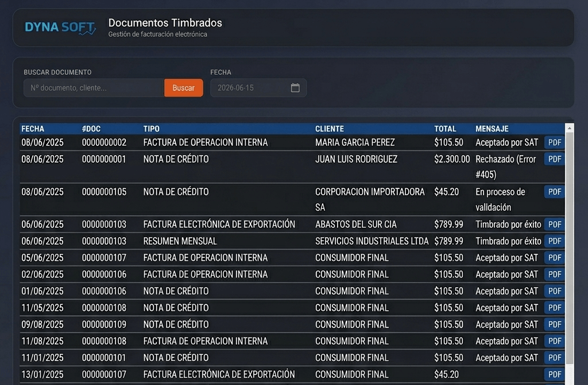Select date cell 13/01/2025
This screenshot has width=588, height=385.
coord(42,375)
